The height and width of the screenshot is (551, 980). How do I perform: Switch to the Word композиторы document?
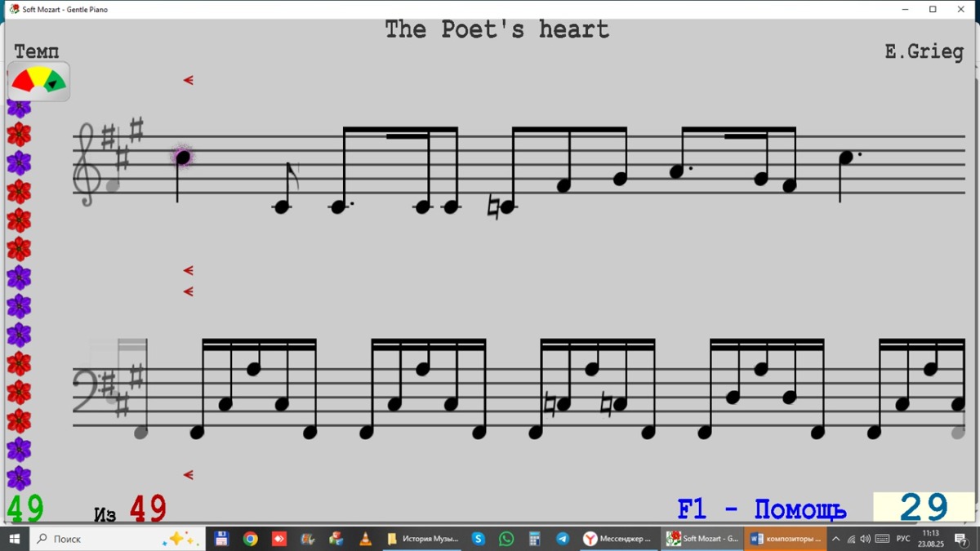[x=786, y=539]
